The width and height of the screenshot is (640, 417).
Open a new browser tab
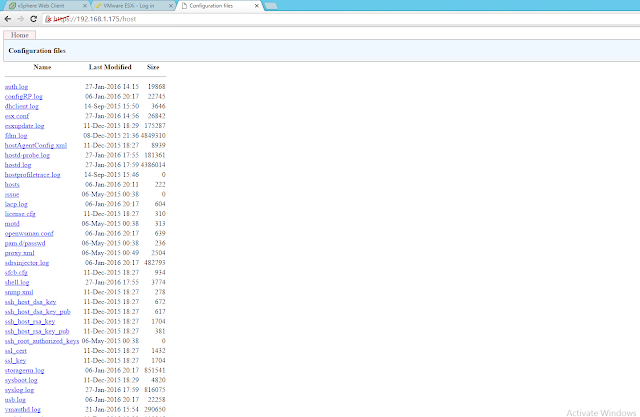click(x=271, y=6)
